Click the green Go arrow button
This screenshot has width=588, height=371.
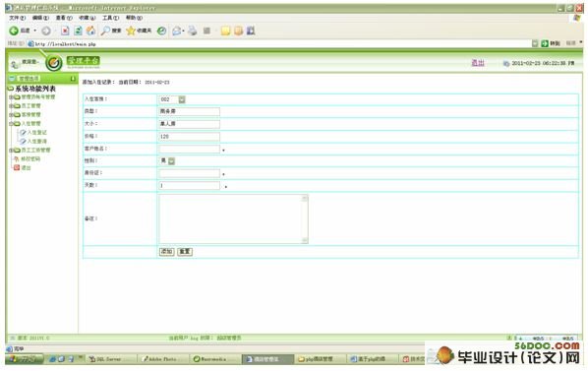pos(545,43)
